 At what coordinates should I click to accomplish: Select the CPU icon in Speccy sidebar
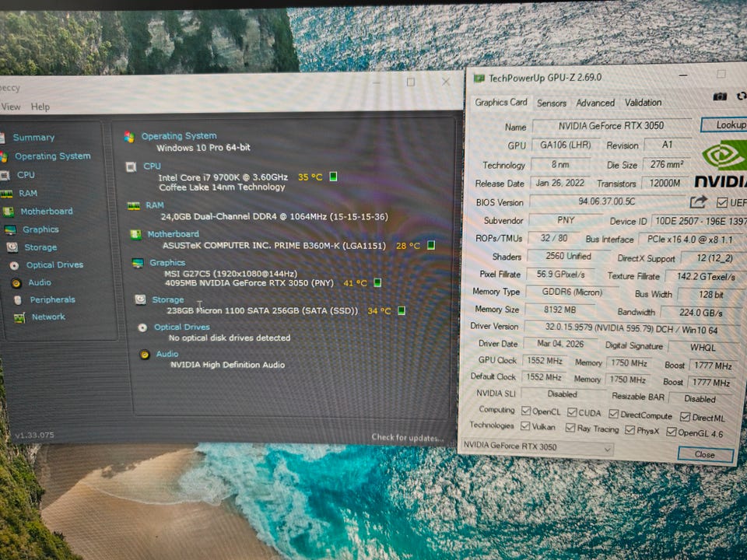tap(5, 175)
